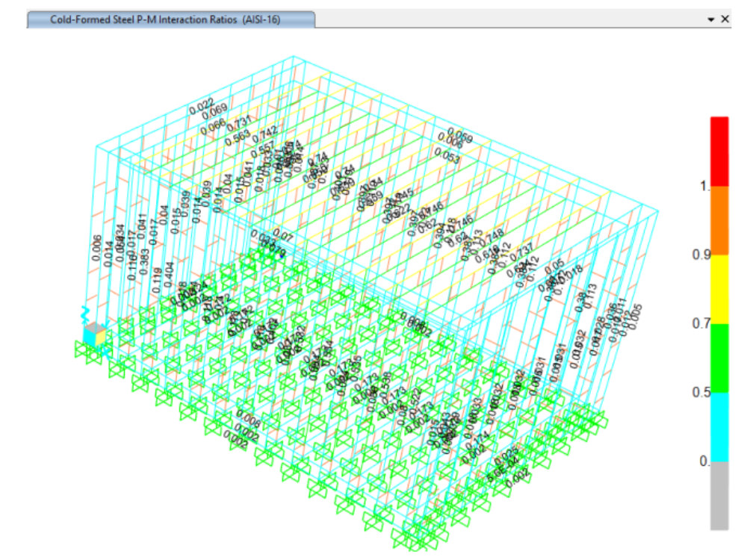Open the view window dropdown arrow

coord(711,19)
